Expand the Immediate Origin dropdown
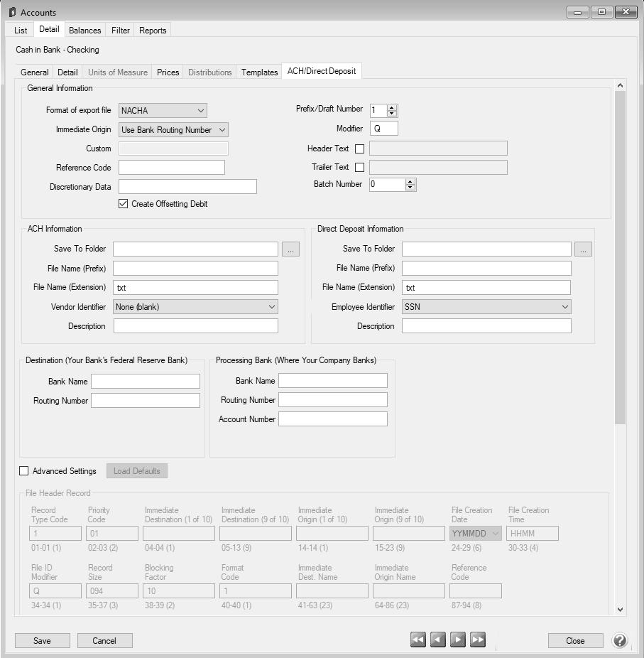 [x=173, y=129]
